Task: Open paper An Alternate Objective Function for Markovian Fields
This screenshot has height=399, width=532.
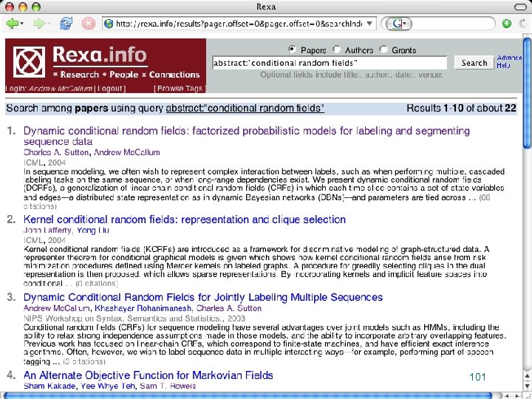Action: pyautogui.click(x=149, y=375)
